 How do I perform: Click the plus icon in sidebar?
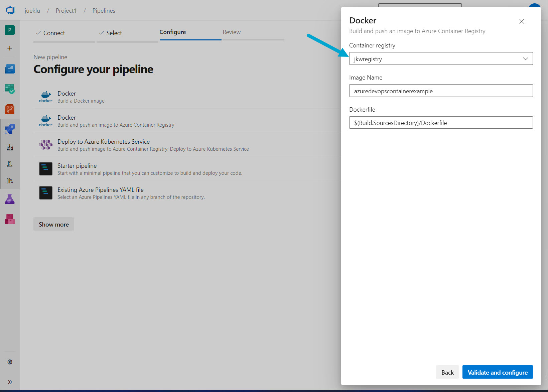(10, 48)
